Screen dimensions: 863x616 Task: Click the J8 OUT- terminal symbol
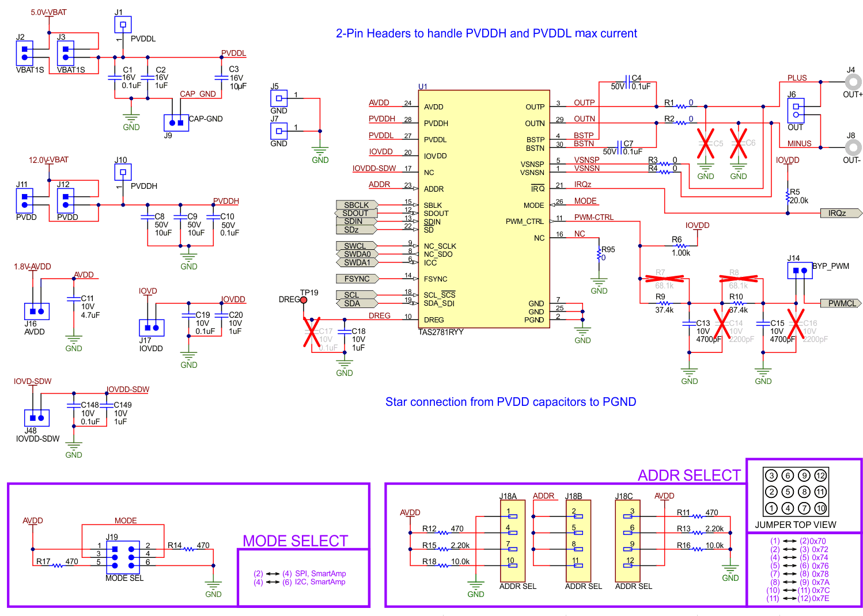click(853, 147)
